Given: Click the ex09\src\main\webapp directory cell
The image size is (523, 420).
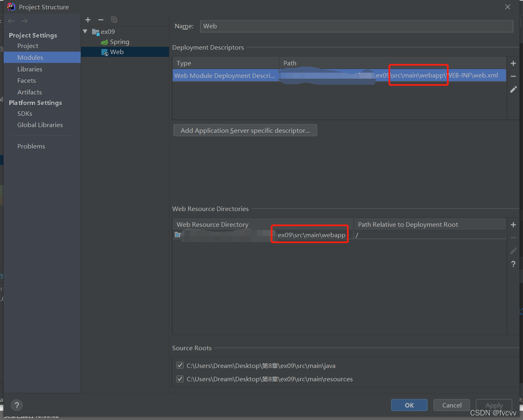Looking at the screenshot, I should click(263, 235).
